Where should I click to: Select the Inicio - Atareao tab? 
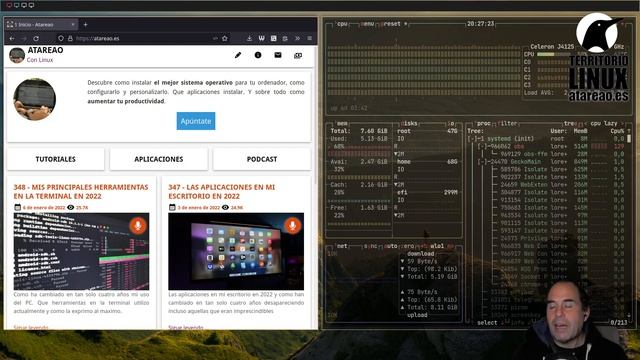pos(41,24)
